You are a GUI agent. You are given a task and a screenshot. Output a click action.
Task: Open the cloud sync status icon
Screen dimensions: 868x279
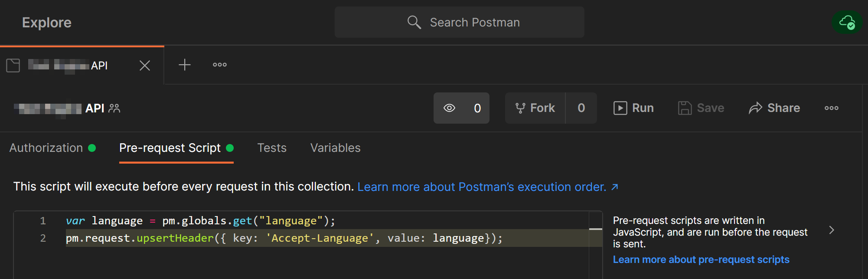(x=847, y=22)
